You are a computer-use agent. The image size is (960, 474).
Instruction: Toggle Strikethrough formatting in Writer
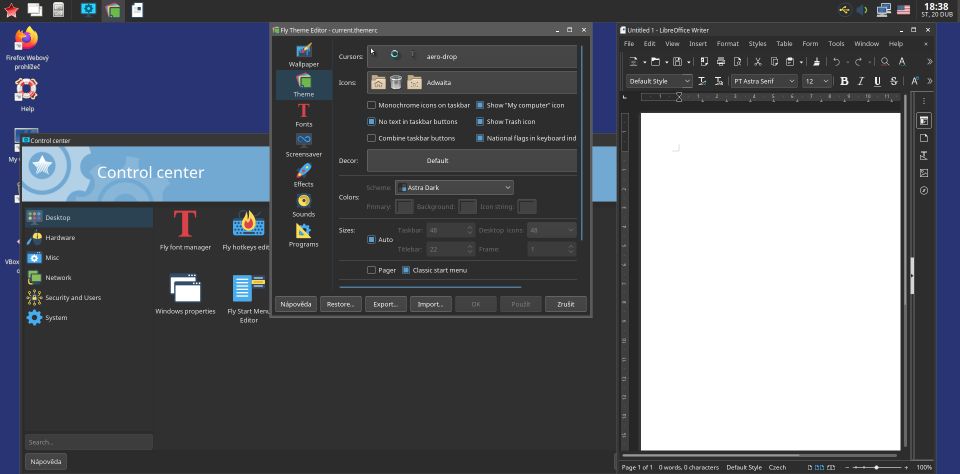pyautogui.click(x=894, y=81)
